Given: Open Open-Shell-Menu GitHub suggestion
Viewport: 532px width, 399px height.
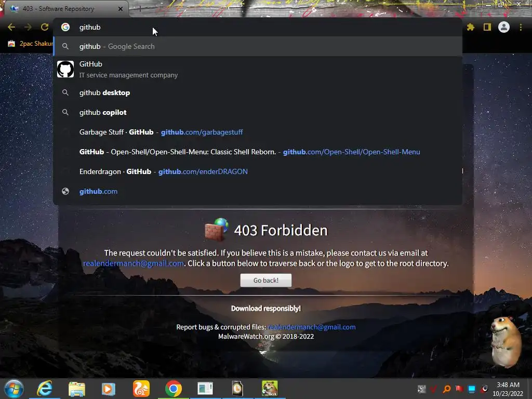Looking at the screenshot, I should tap(258, 152).
